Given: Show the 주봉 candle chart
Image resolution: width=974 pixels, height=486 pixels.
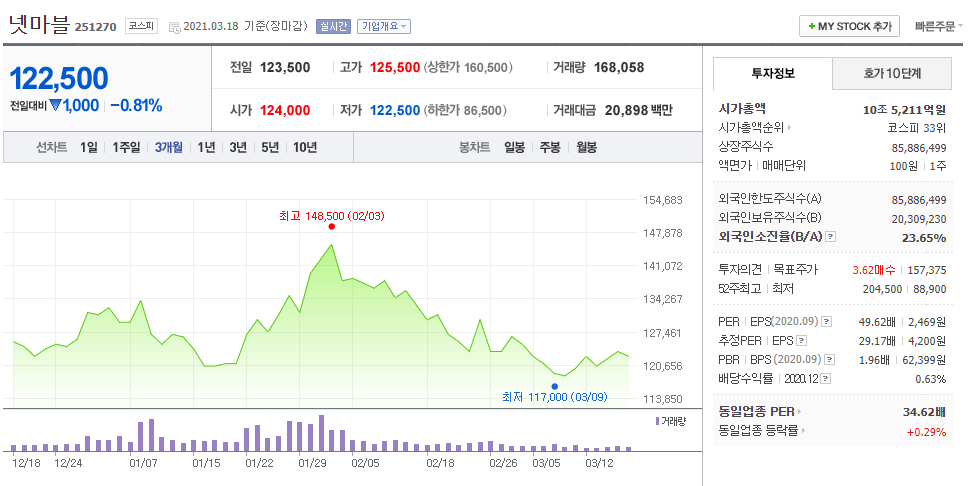Looking at the screenshot, I should (x=550, y=148).
